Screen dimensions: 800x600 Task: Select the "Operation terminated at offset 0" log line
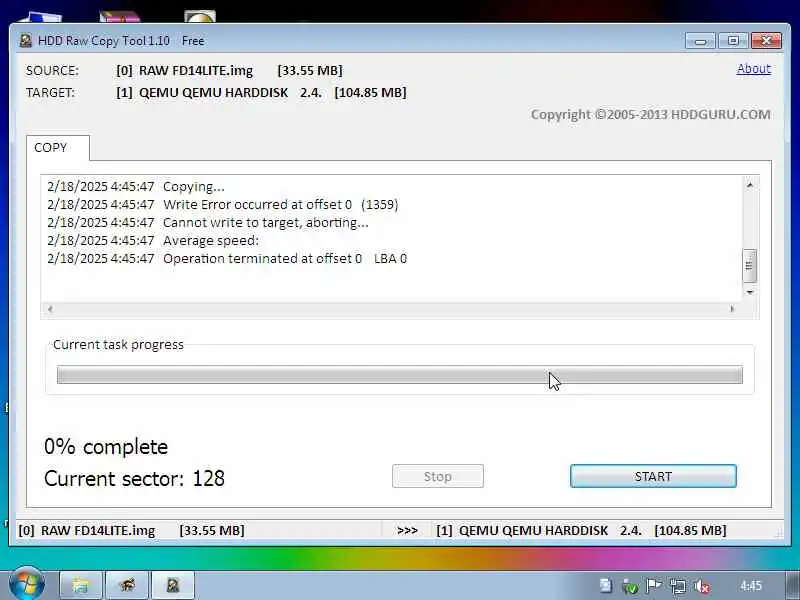[x=227, y=258]
